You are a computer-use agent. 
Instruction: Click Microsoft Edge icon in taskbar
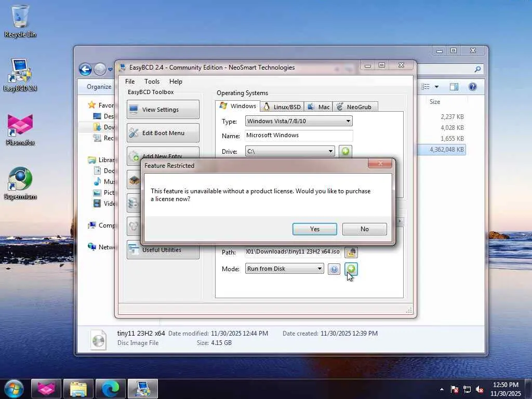click(x=111, y=389)
